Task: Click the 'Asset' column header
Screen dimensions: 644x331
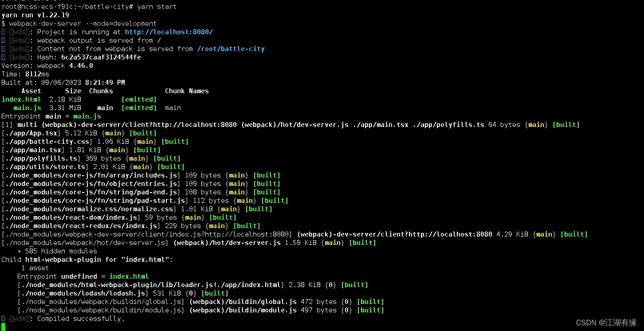Action: coord(31,91)
